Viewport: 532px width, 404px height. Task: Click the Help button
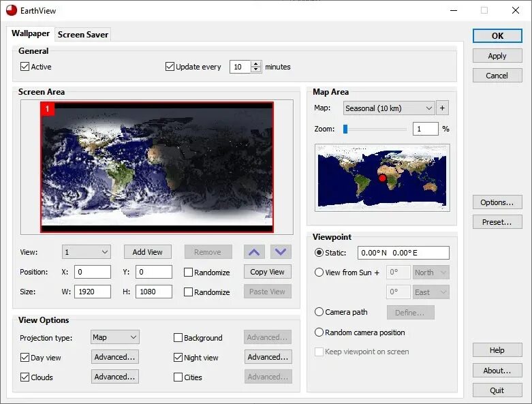497,350
